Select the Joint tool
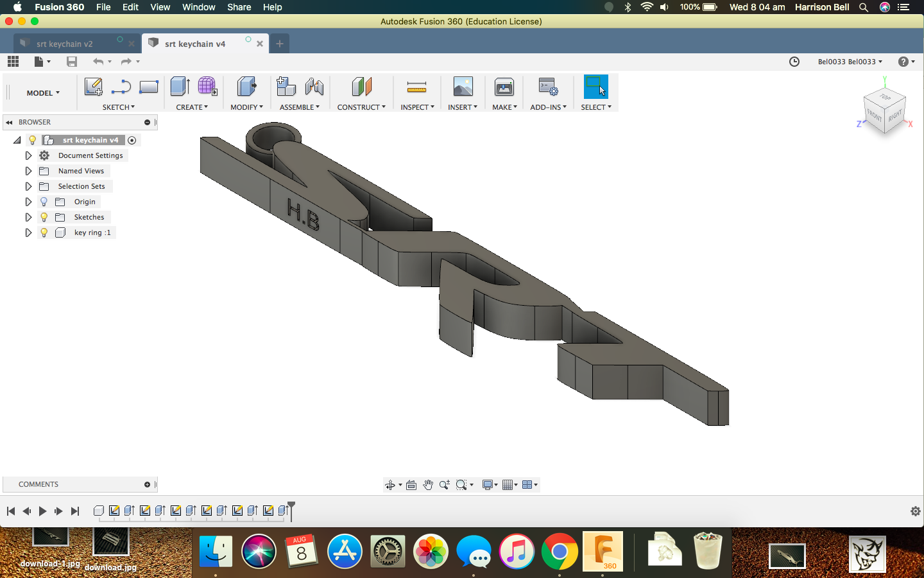The height and width of the screenshot is (578, 924). point(314,87)
